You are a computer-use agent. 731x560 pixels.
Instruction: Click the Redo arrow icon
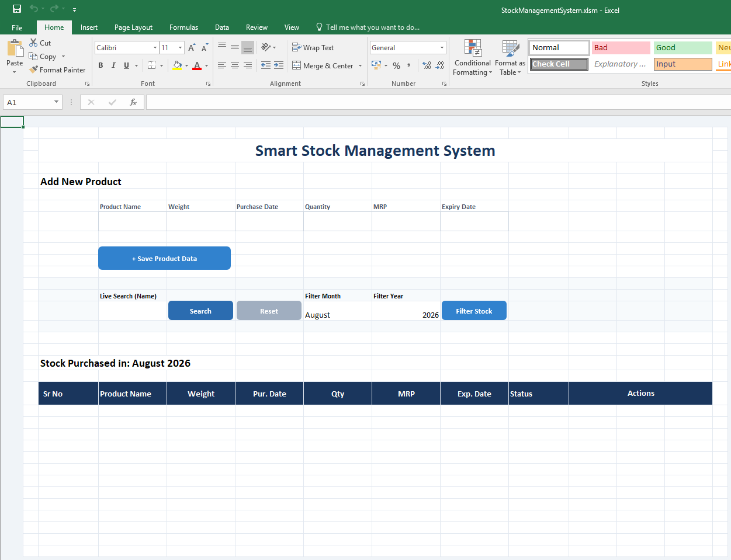click(54, 9)
